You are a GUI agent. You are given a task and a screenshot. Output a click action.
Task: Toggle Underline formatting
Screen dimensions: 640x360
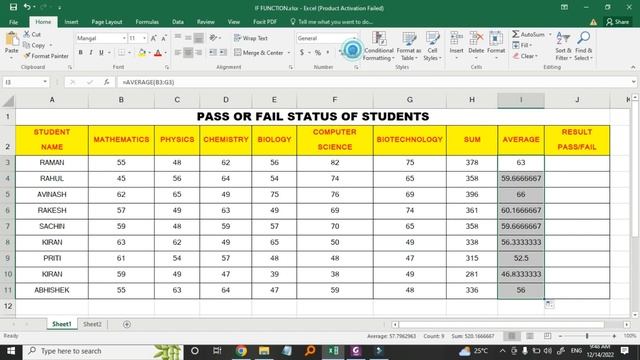(101, 53)
